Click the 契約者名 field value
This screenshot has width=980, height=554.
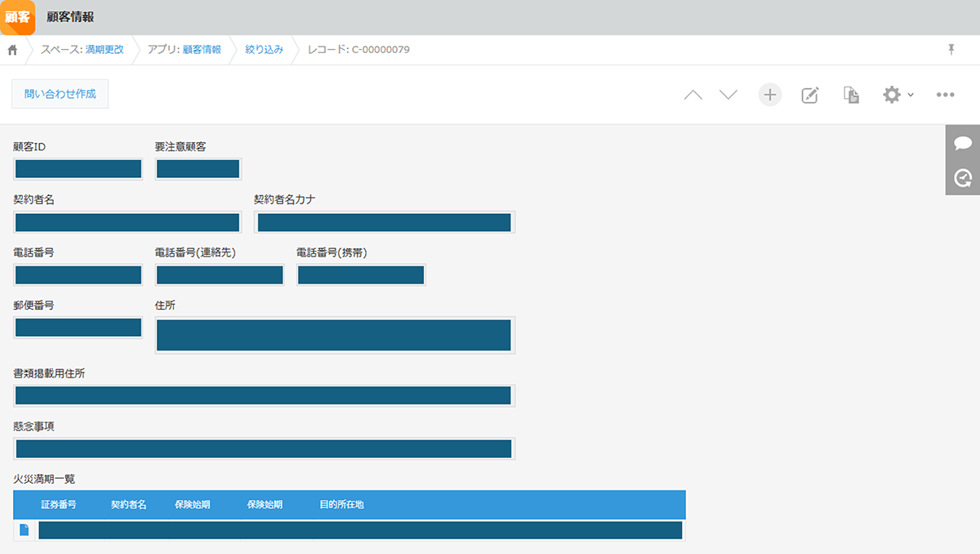127,222
